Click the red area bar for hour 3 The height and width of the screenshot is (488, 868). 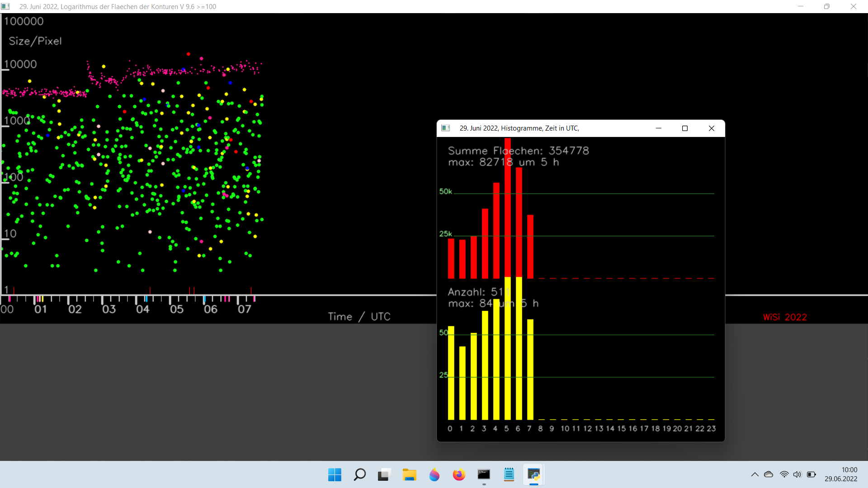tap(485, 244)
